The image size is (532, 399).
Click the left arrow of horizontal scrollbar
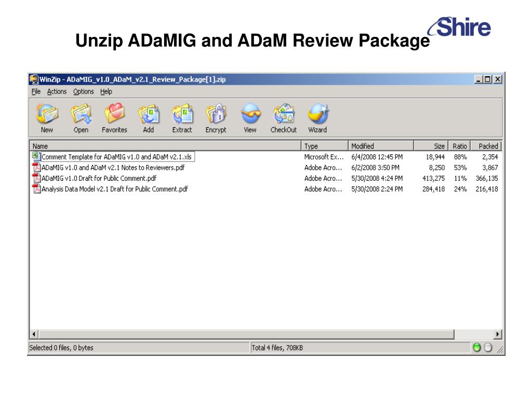tap(34, 334)
